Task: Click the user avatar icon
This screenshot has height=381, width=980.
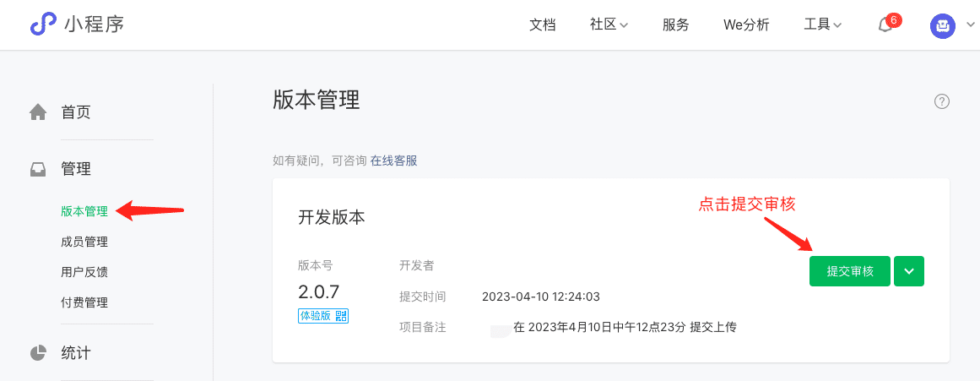Action: (x=943, y=25)
